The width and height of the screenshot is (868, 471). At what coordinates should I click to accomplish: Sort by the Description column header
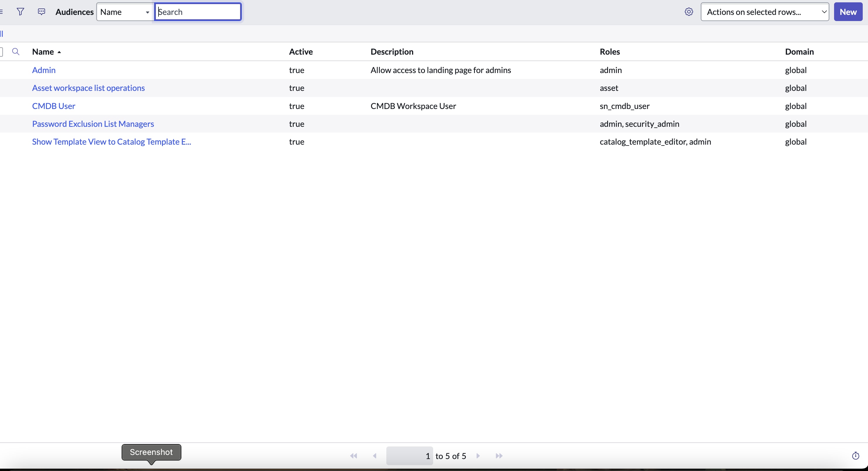click(392, 51)
